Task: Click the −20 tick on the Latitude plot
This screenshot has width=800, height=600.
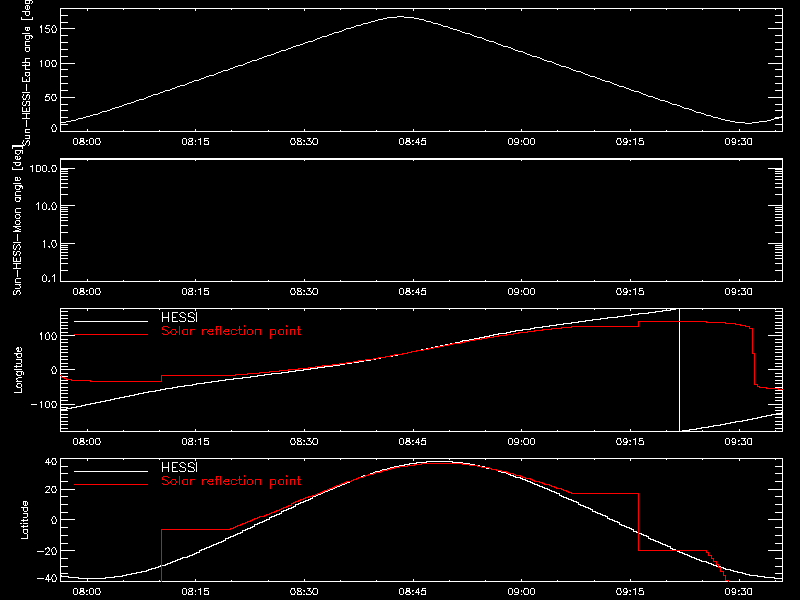Action: tap(47, 551)
